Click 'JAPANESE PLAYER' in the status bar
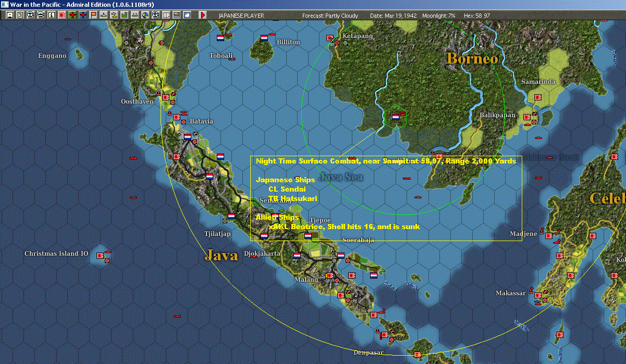 click(241, 16)
